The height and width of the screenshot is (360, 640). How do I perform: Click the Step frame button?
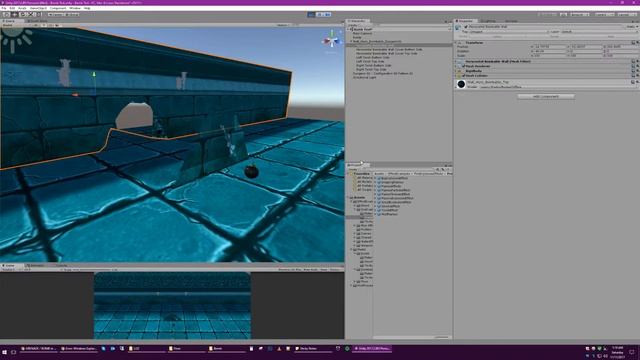click(x=327, y=14)
